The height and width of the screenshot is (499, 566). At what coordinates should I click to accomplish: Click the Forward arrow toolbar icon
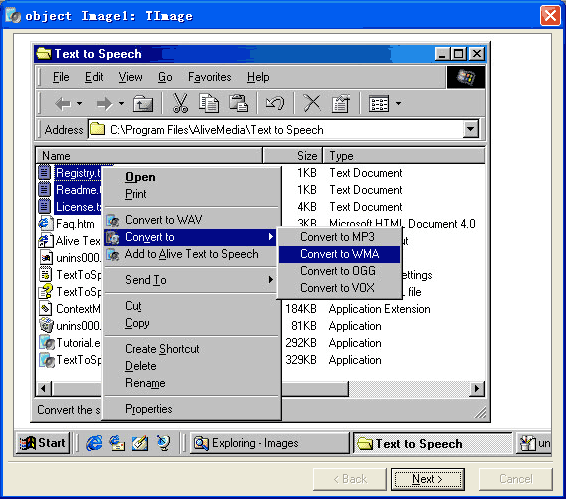[104, 104]
